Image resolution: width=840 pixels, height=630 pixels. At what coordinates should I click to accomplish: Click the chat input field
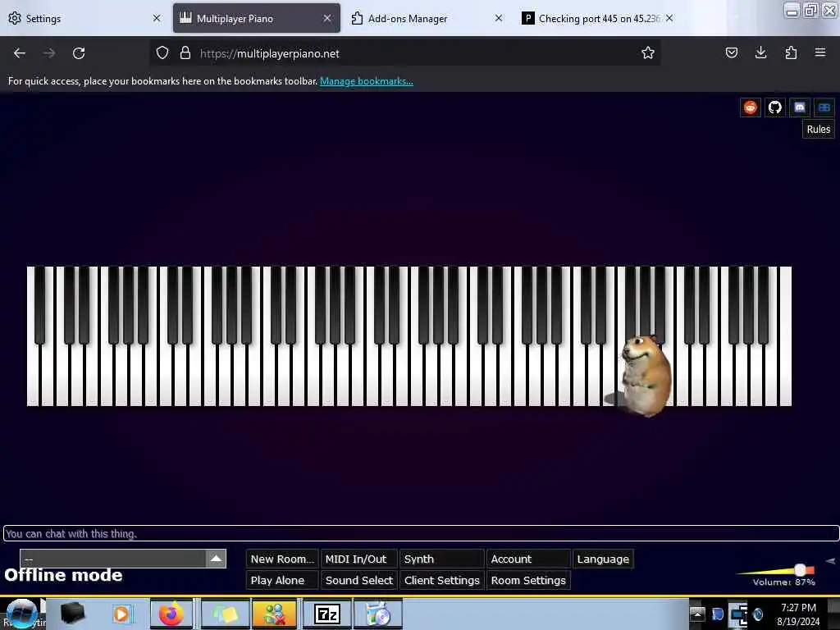[x=421, y=533]
